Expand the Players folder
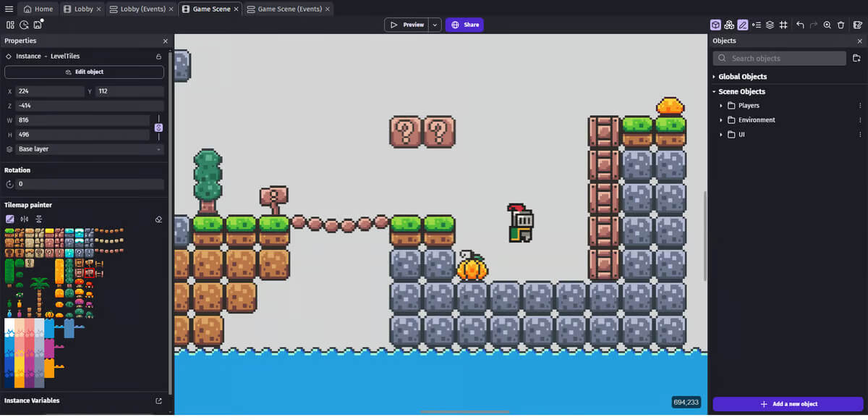The height and width of the screenshot is (420, 868). pos(721,106)
